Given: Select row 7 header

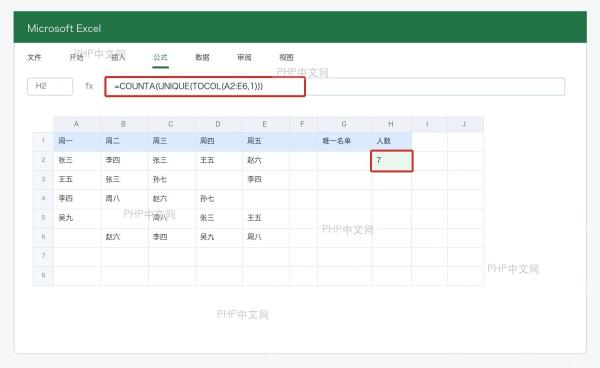Looking at the screenshot, I should tap(43, 256).
